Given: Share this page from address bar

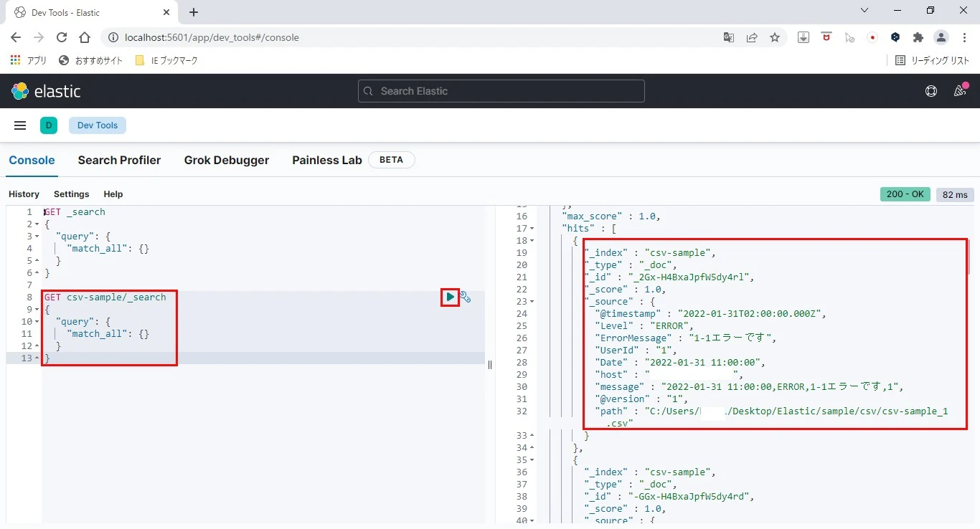Looking at the screenshot, I should point(752,37).
